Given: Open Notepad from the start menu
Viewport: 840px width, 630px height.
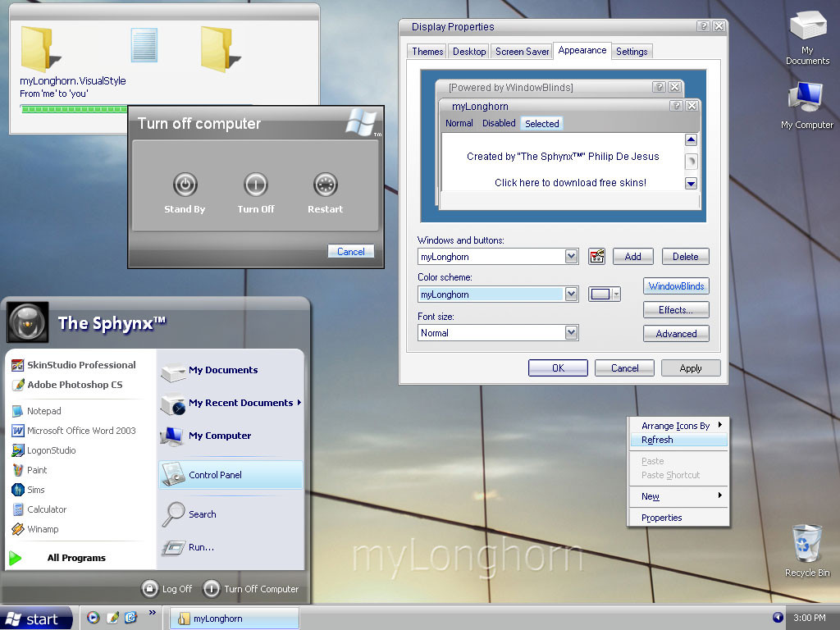Looking at the screenshot, I should click(x=36, y=411).
